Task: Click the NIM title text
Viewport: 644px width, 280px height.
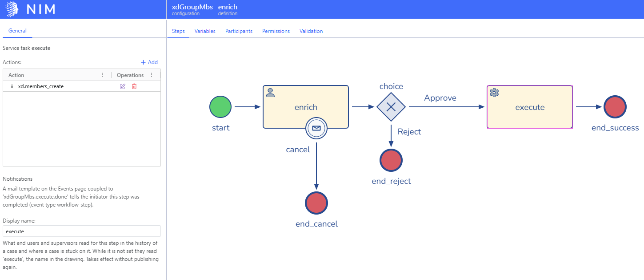Action: coord(41,9)
